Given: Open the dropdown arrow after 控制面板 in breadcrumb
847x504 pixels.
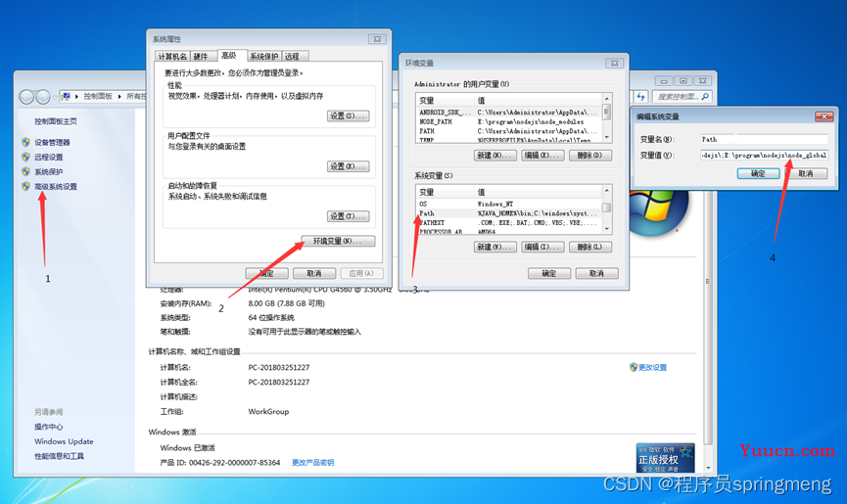Looking at the screenshot, I should [119, 97].
